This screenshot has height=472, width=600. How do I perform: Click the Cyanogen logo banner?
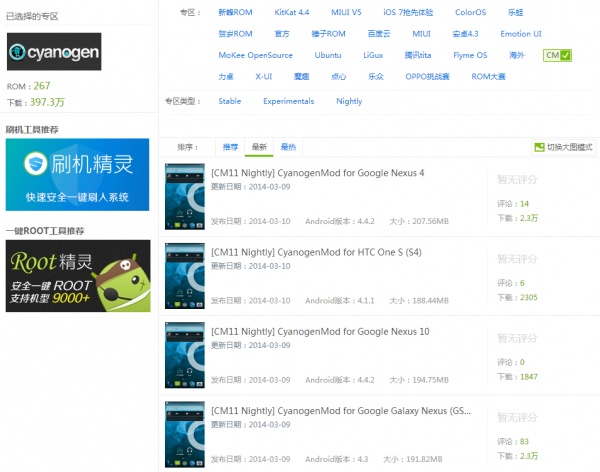(54, 52)
